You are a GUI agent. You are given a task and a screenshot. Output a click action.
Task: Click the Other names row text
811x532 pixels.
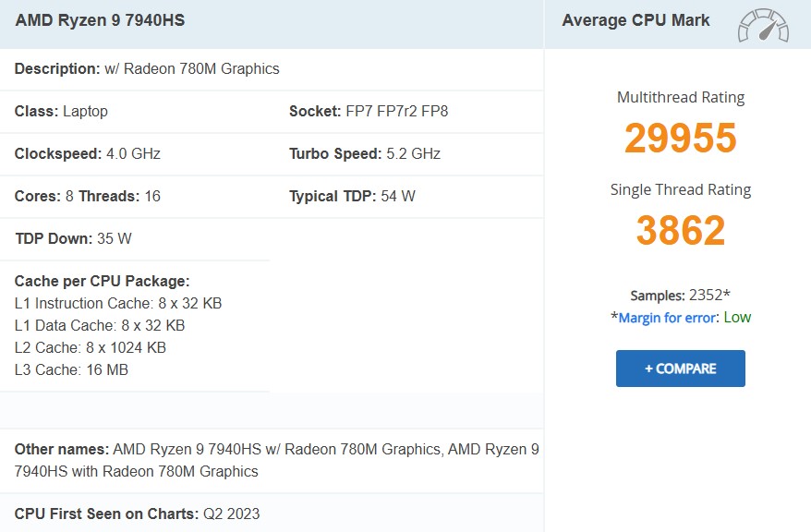pos(276,460)
